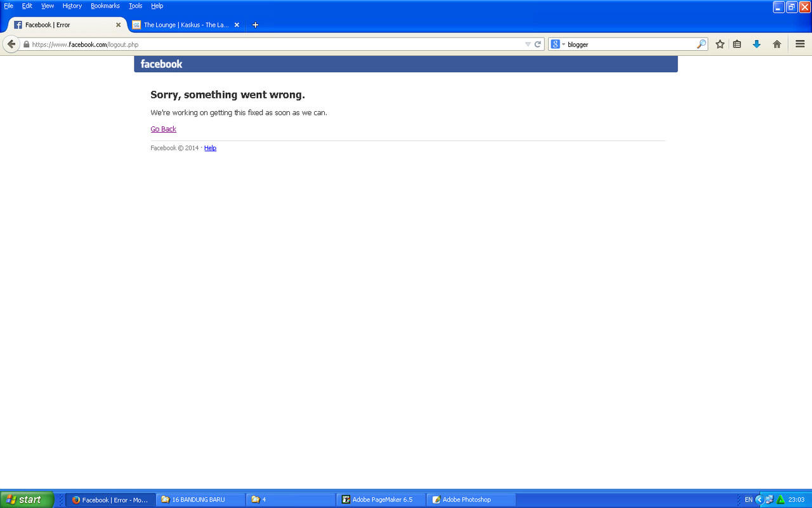Click the EN language indicator in tray
The width and height of the screenshot is (812, 508).
pyautogui.click(x=749, y=500)
